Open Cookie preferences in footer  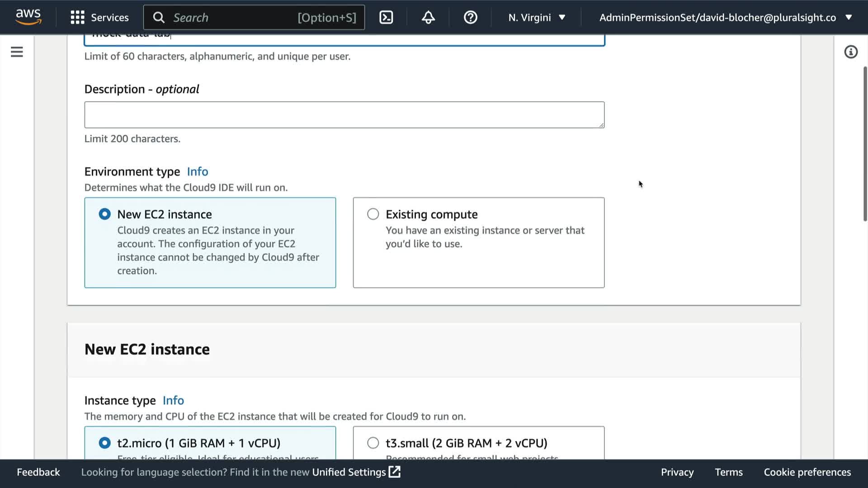point(807,472)
